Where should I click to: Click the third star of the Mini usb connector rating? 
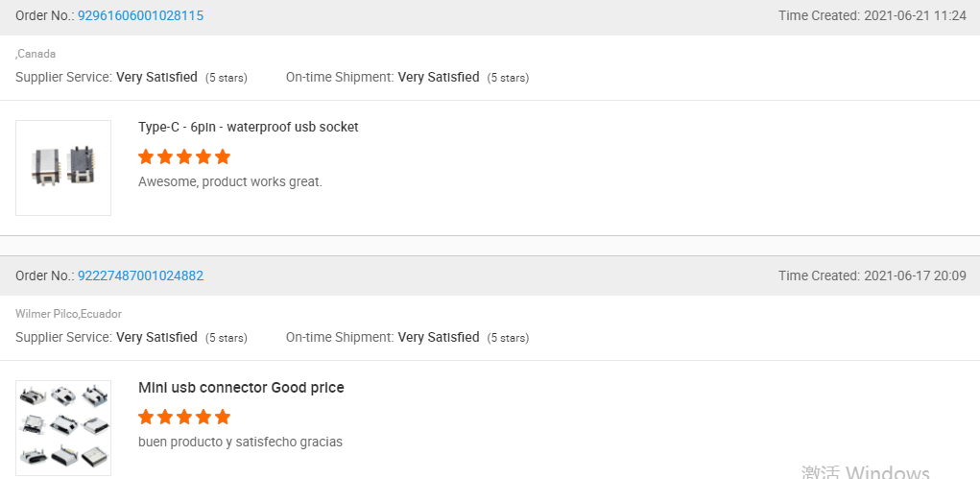[184, 418]
